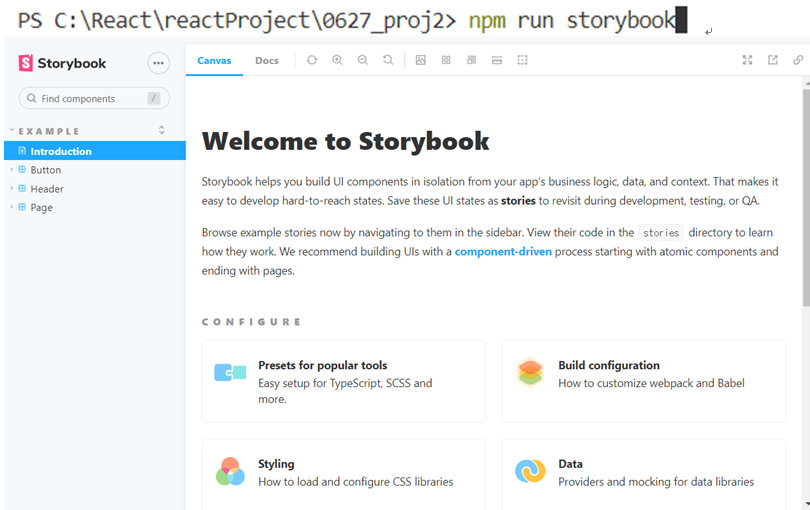Click the search magnifier icon
Viewport: 810px width, 510px height.
32,98
